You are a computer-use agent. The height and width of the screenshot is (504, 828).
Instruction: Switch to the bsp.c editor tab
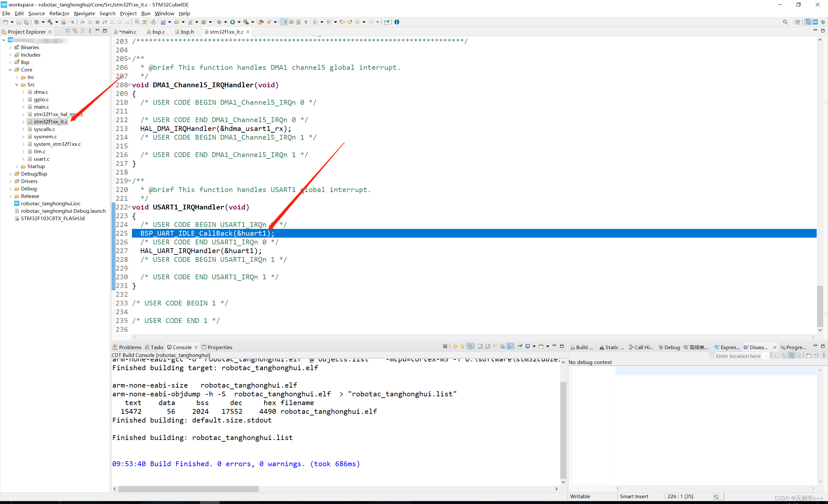click(x=158, y=32)
